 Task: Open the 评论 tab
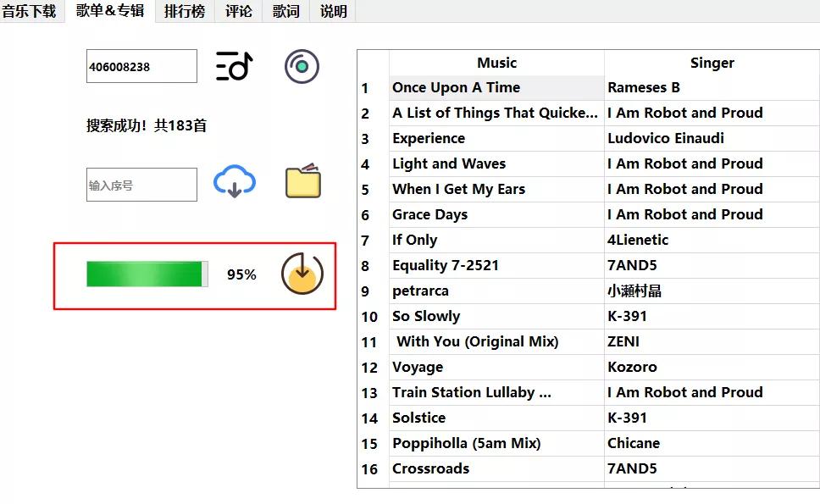tap(239, 11)
